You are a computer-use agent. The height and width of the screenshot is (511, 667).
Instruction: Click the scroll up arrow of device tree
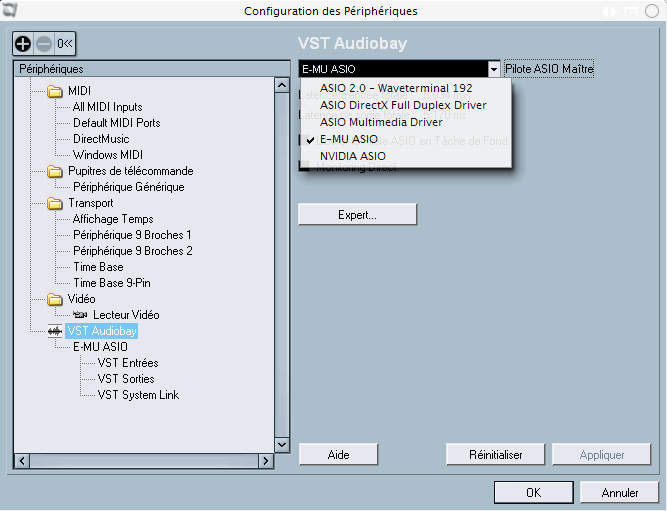point(282,86)
